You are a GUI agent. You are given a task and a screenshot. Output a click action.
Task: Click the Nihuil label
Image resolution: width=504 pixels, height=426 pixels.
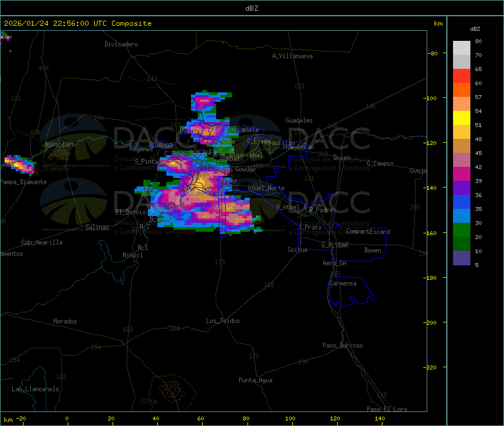tap(133, 255)
